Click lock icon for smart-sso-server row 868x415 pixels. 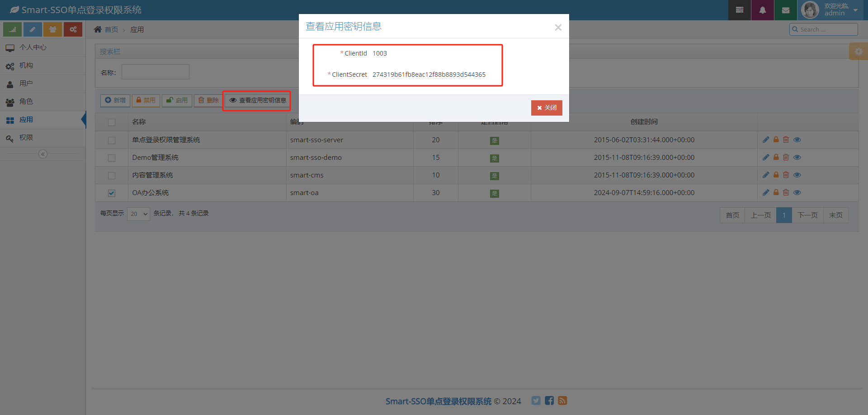click(776, 140)
